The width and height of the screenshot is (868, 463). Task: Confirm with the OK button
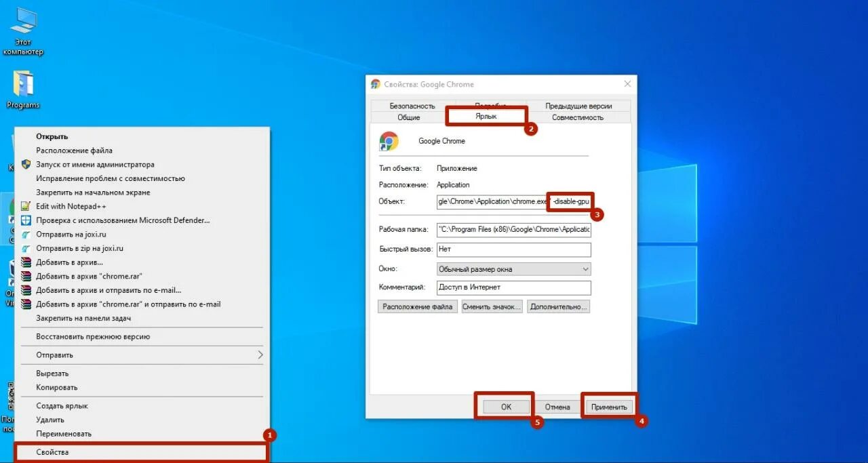pyautogui.click(x=506, y=407)
